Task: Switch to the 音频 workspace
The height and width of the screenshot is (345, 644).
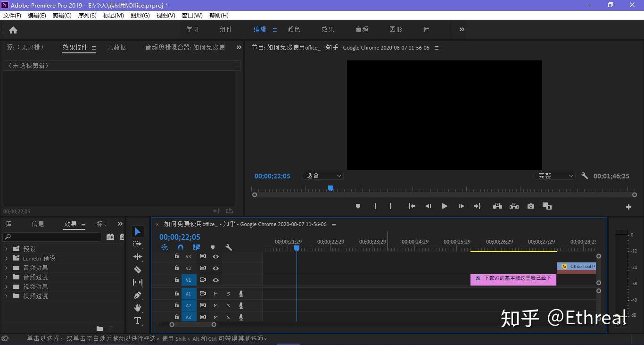Action: click(362, 29)
